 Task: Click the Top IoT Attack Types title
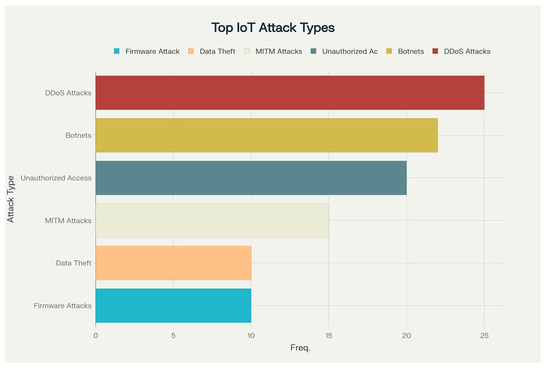[x=273, y=28]
